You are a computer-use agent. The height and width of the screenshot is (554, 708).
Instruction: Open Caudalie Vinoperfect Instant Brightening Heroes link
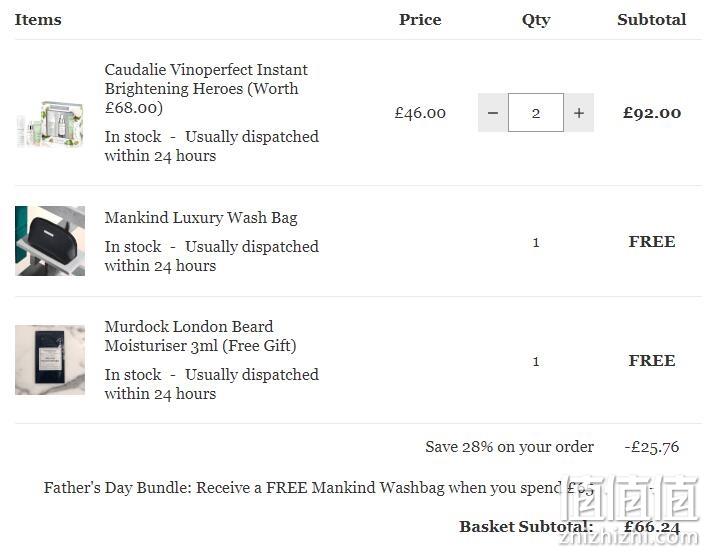click(x=206, y=88)
